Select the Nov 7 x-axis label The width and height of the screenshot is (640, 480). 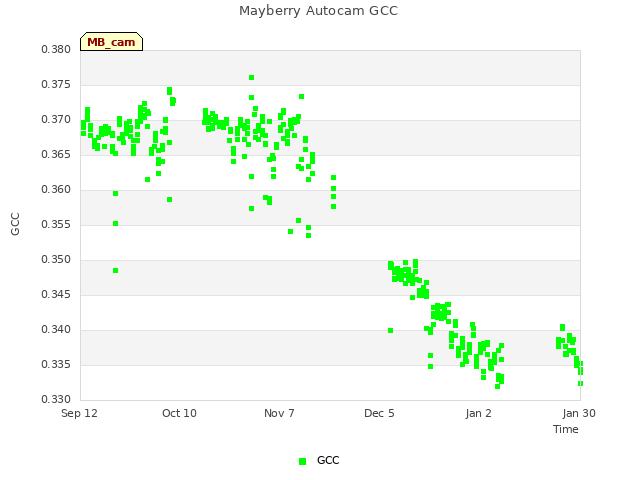(279, 413)
